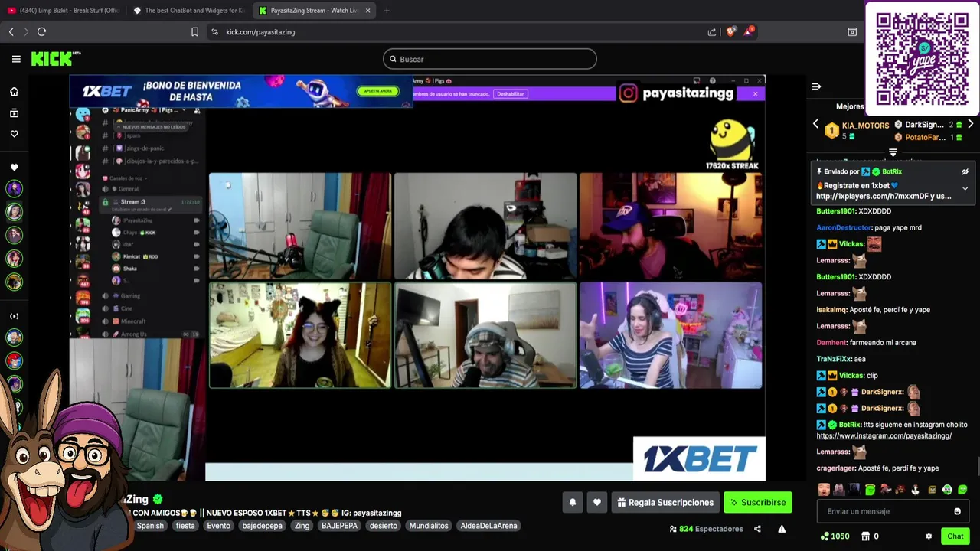This screenshot has width=980, height=551.
Task: Click username Damhent in chat
Action: point(831,343)
